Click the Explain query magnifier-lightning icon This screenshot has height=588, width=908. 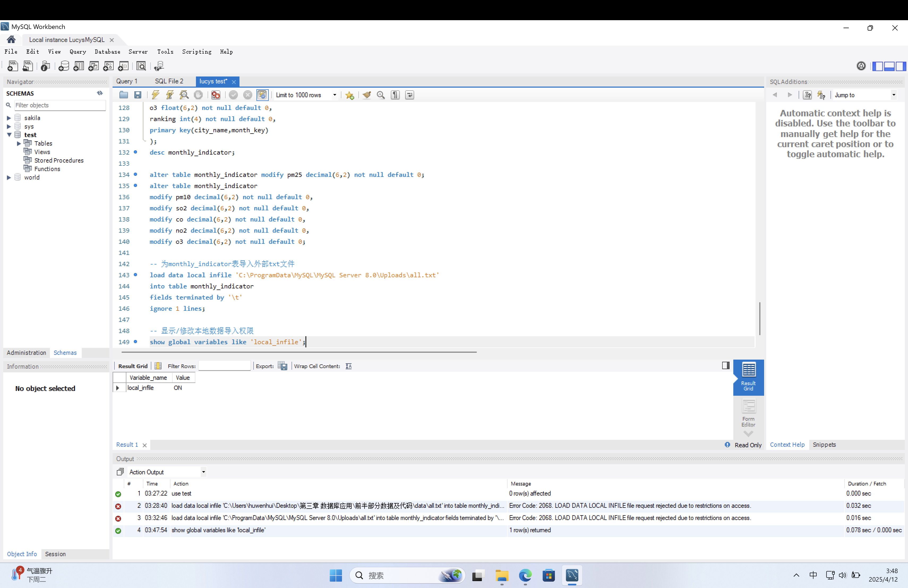[x=184, y=95]
